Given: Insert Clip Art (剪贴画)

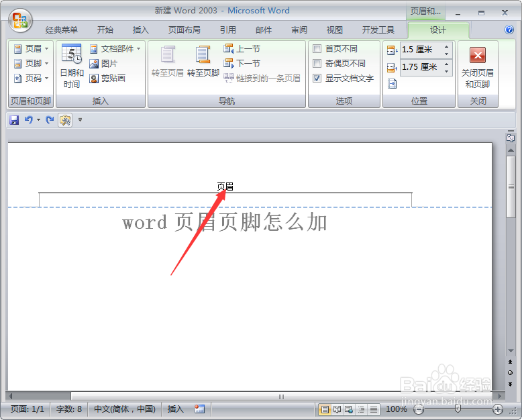Looking at the screenshot, I should pyautogui.click(x=107, y=78).
